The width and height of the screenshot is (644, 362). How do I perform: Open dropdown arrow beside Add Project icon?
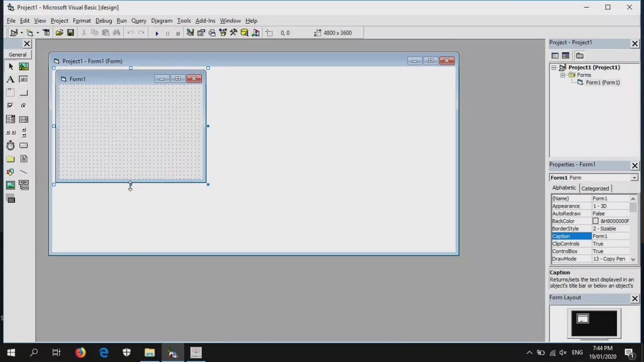coord(22,33)
